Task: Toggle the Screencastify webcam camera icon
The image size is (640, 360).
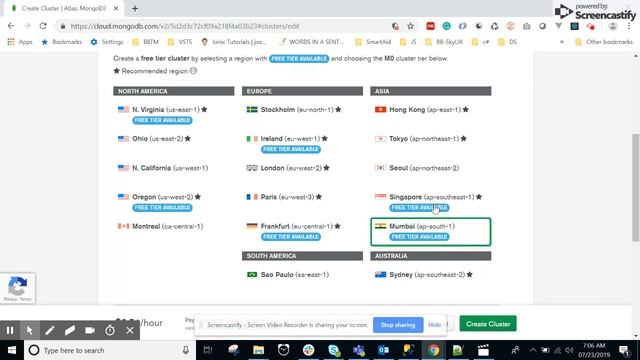Action: tap(90, 330)
